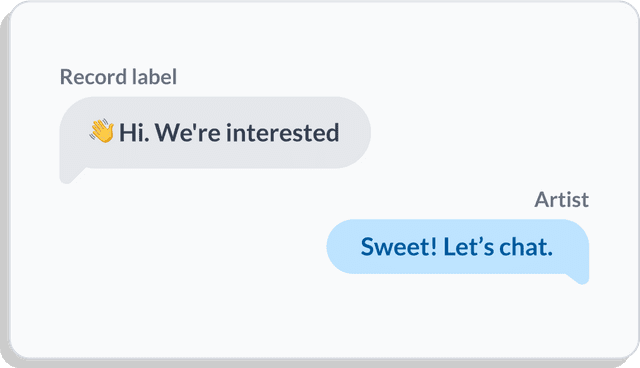Click blank space right of the gray bubble

point(490,133)
